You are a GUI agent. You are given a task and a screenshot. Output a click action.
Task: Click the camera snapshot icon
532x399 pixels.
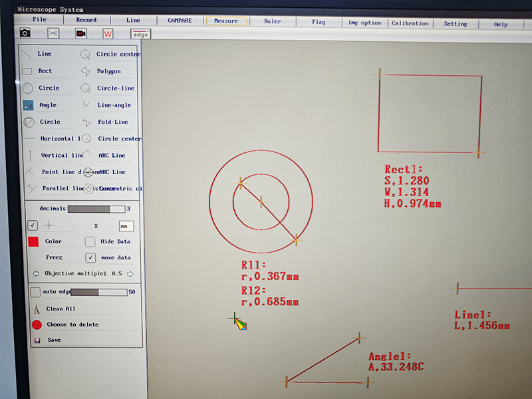(x=25, y=33)
